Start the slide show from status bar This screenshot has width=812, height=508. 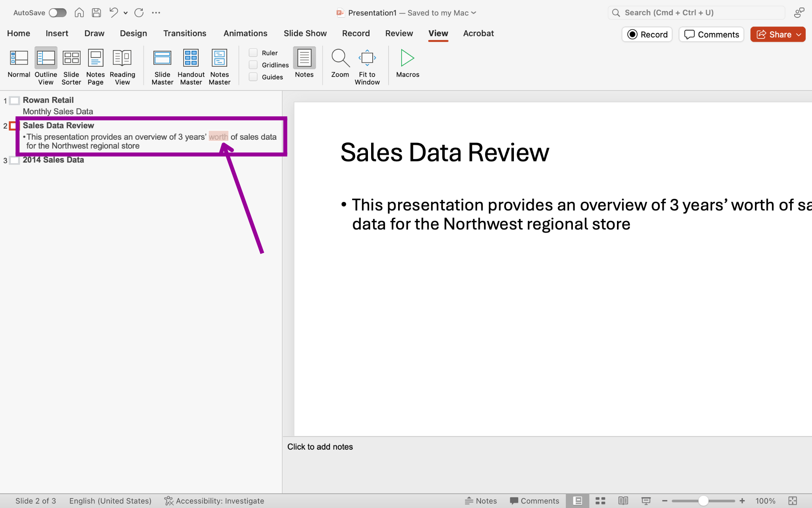coord(646,501)
